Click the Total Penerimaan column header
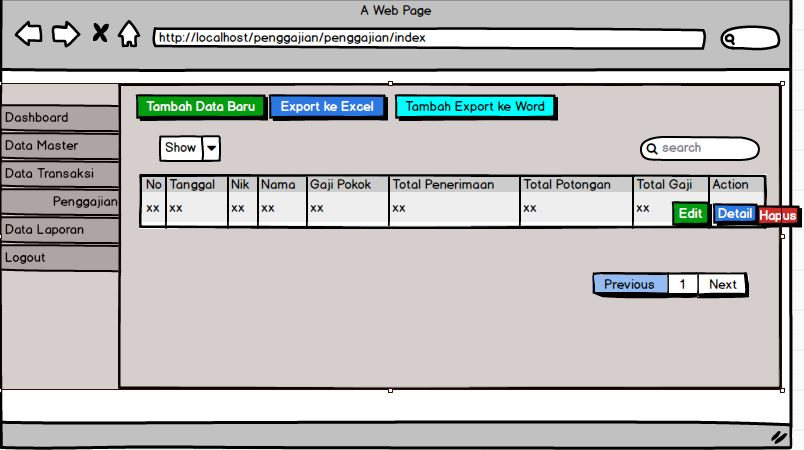This screenshot has height=450, width=804. pyautogui.click(x=454, y=185)
